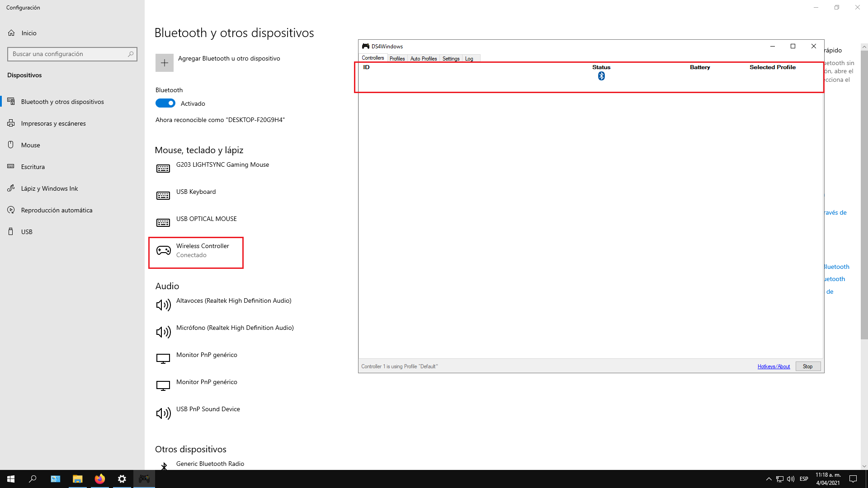Click the Impresoras y escáneres printer icon

point(11,123)
